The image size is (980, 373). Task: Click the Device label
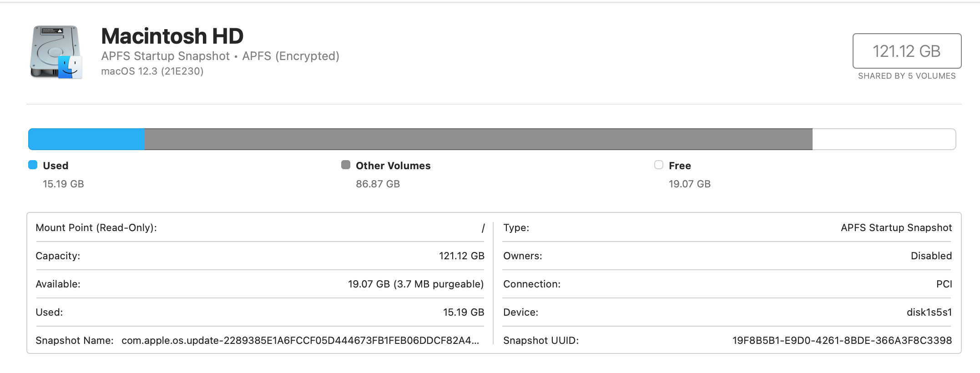pos(520,312)
